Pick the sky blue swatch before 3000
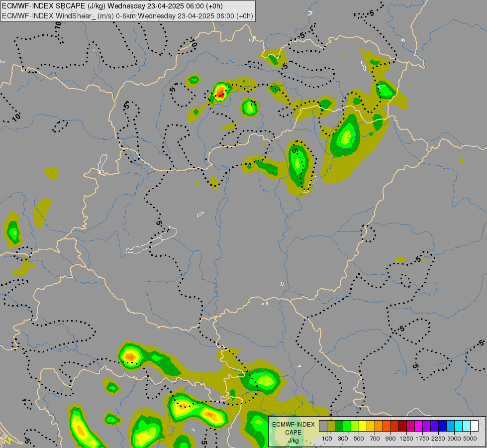487x448 pixels. (x=451, y=426)
